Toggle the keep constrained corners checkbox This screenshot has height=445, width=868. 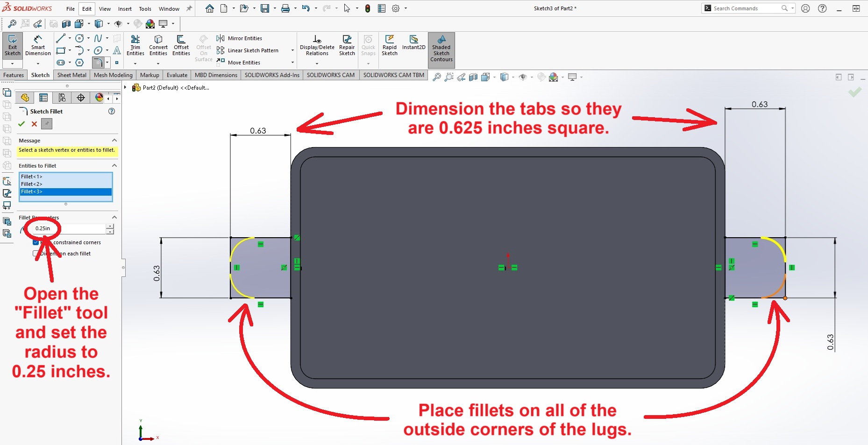pos(36,242)
